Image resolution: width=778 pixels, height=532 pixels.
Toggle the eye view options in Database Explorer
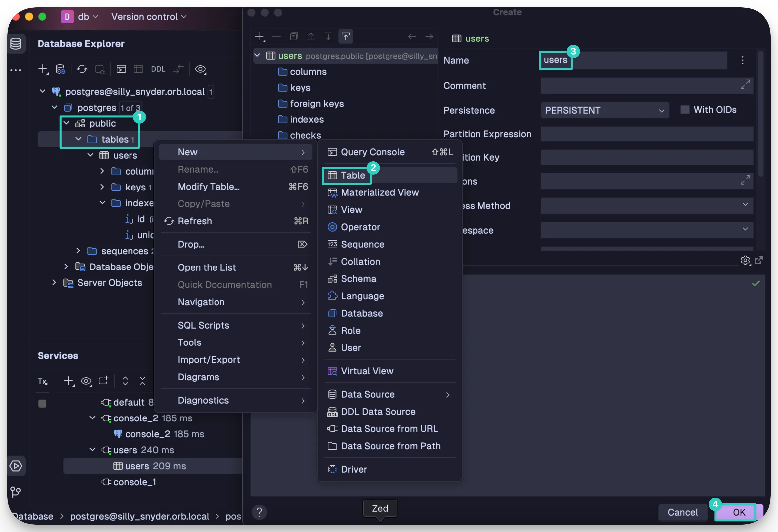click(200, 69)
